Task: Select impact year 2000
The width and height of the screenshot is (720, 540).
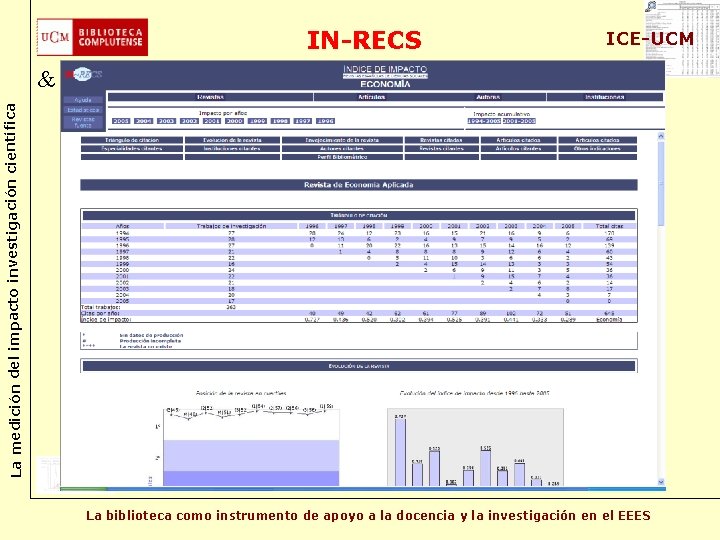Action: (x=234, y=121)
